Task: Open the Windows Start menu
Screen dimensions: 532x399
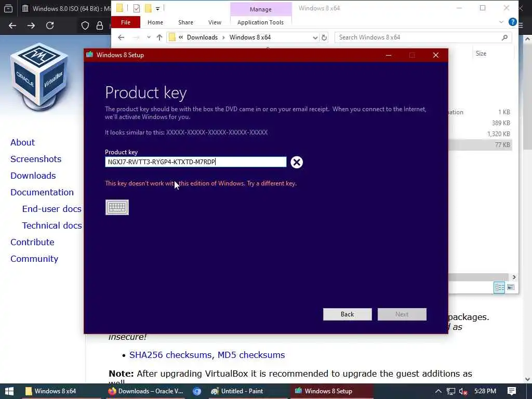Action: [9, 391]
